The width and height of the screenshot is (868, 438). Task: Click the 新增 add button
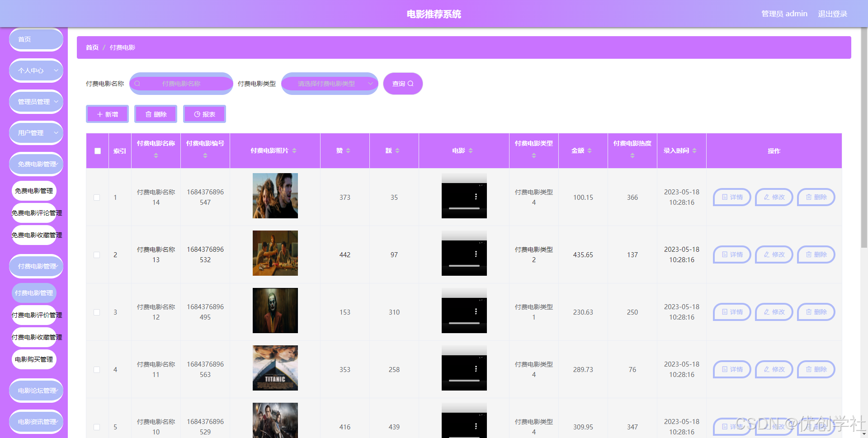point(108,114)
